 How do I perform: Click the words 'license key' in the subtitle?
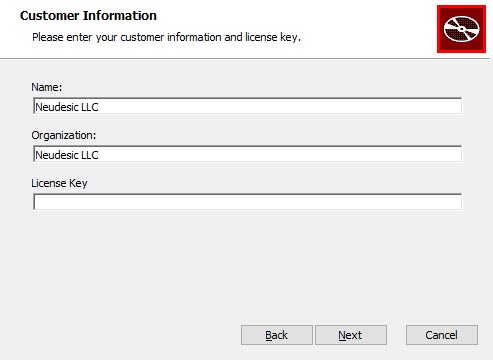click(x=271, y=37)
